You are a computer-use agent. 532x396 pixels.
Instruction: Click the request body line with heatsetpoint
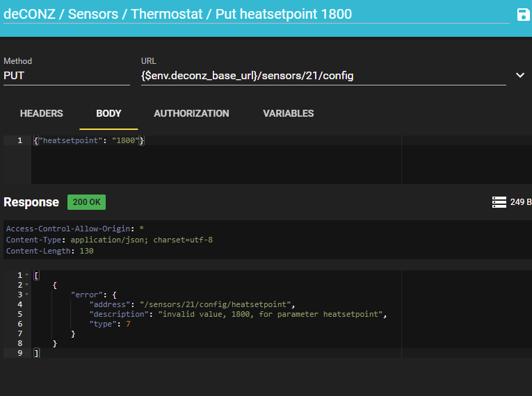[89, 140]
